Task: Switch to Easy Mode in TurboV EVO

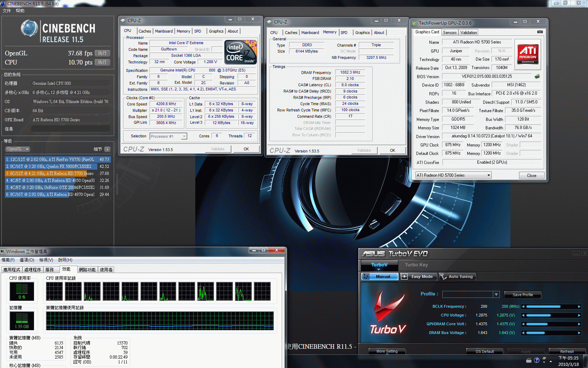Action: coord(419,277)
